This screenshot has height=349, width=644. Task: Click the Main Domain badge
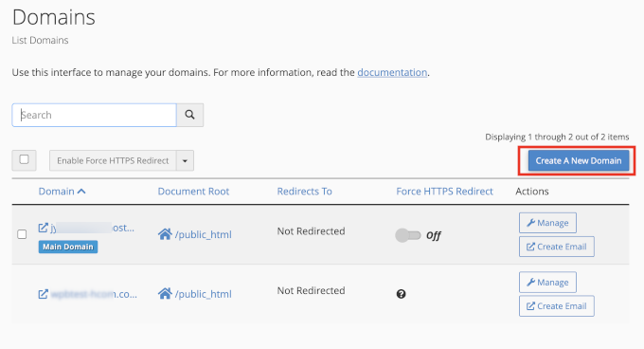click(x=68, y=247)
